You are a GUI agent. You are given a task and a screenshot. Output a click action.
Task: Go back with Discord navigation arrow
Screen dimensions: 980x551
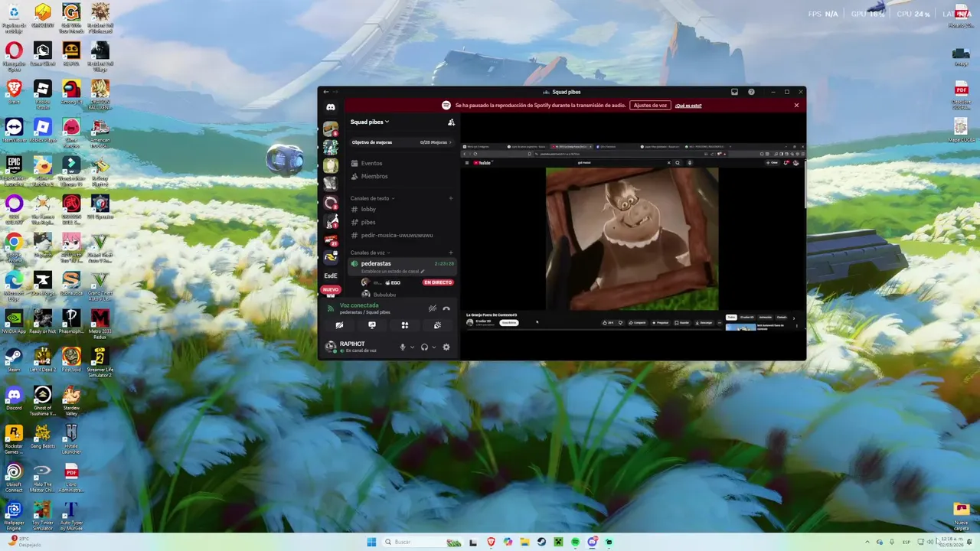[326, 92]
